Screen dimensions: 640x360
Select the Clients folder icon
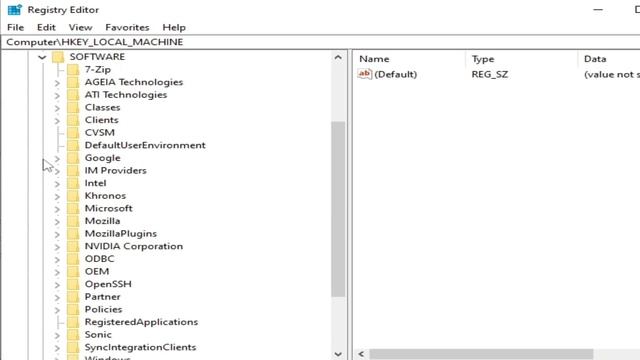pyautogui.click(x=73, y=120)
